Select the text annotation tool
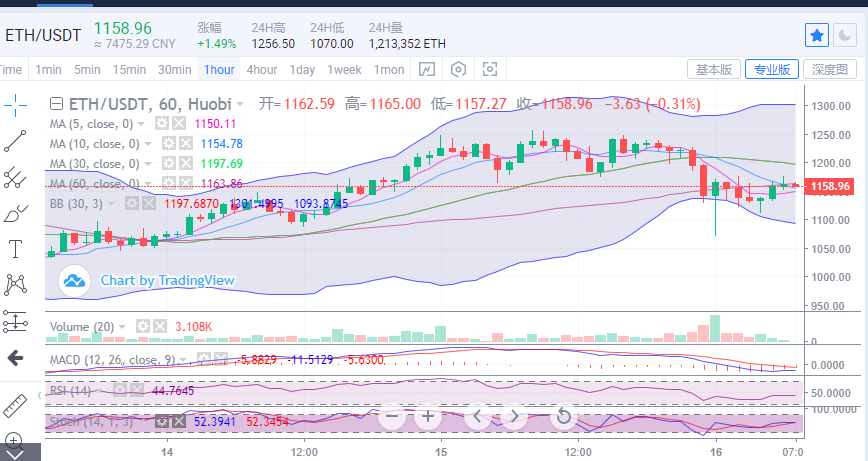The width and height of the screenshot is (868, 461). 15,249
